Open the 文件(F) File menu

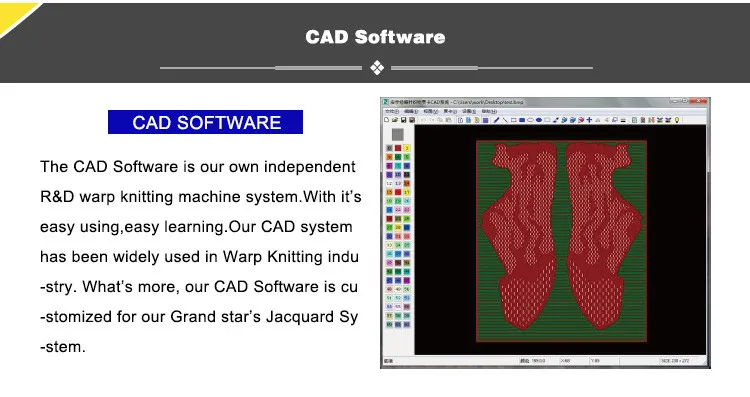392,111
